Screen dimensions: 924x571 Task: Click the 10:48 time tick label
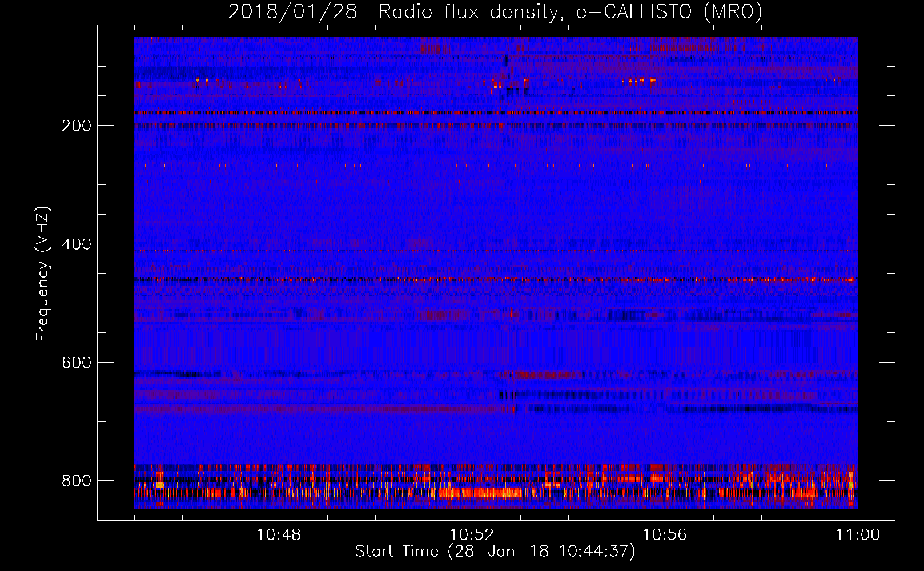[x=279, y=535]
